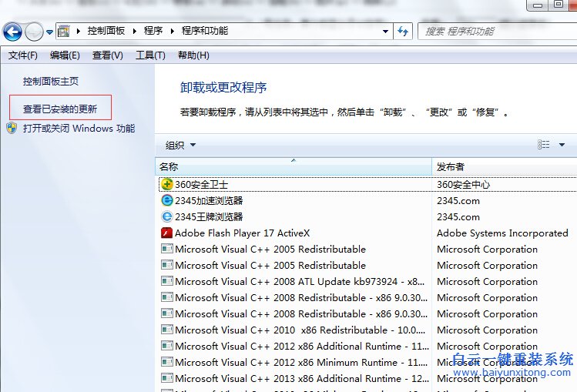
Task: Open the address bar history dropdown
Action: point(386,32)
